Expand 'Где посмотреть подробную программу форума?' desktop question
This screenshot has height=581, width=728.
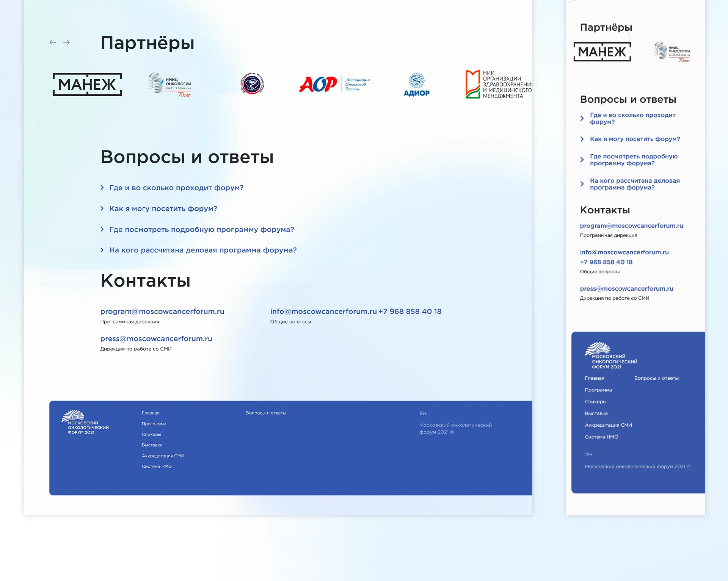pyautogui.click(x=197, y=230)
